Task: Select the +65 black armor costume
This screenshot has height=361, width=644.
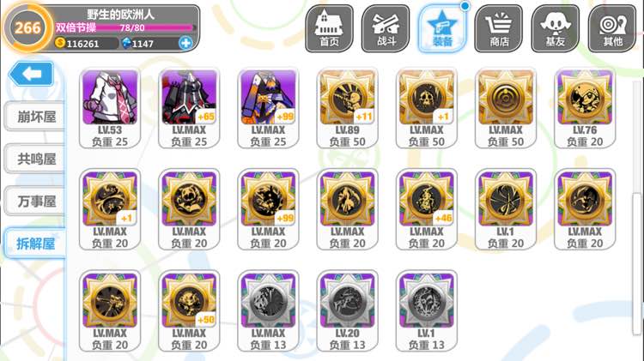Action: [x=189, y=108]
